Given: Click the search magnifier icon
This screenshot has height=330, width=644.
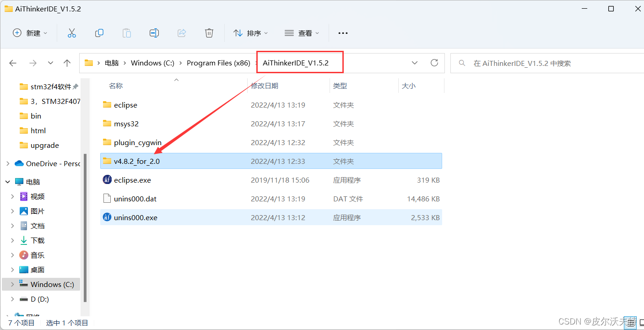Looking at the screenshot, I should point(462,63).
